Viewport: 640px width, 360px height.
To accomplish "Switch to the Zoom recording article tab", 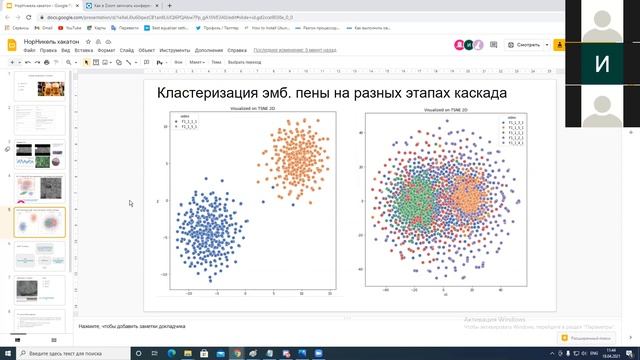I will [122, 6].
